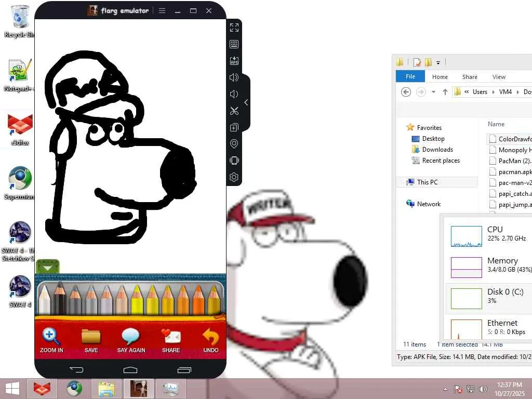Select the peach colored pencil
This screenshot has width=532, height=399.
(122, 299)
